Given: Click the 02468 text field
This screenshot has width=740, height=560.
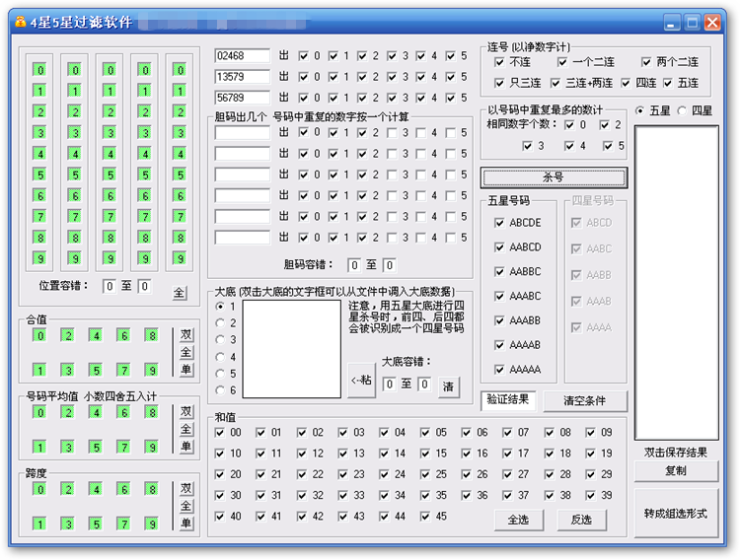Looking at the screenshot, I should [243, 56].
